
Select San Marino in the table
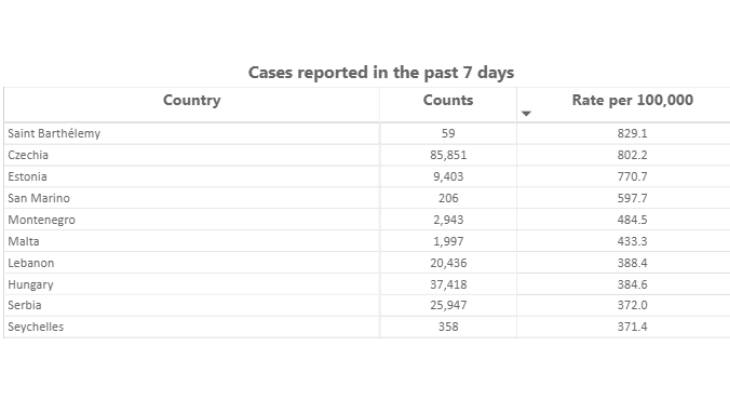(x=39, y=198)
